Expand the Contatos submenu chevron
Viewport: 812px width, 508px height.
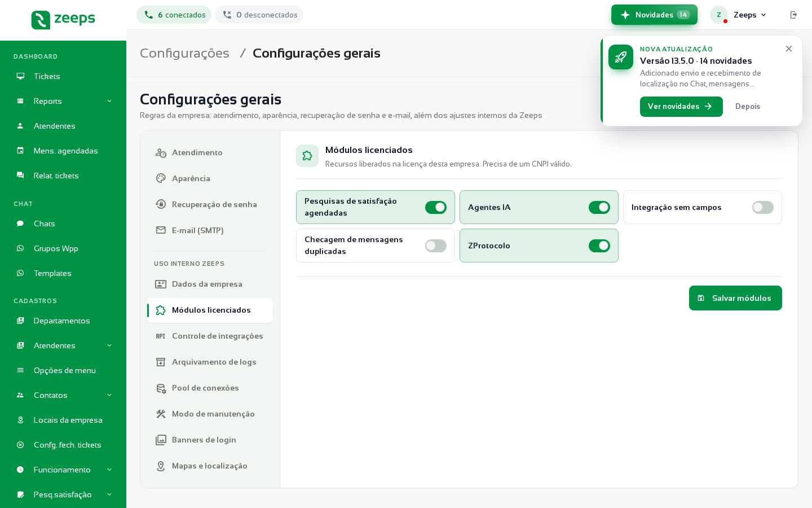point(109,395)
